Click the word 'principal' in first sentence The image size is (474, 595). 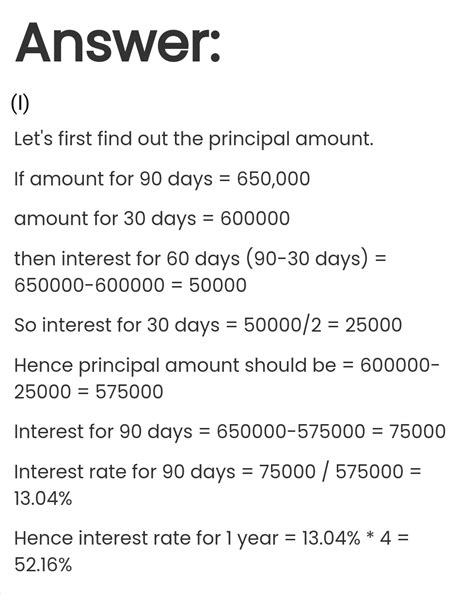(249, 140)
